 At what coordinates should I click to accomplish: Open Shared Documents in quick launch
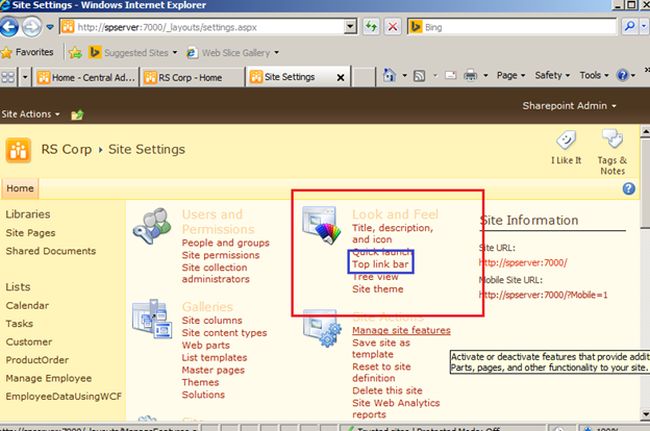[x=51, y=251]
